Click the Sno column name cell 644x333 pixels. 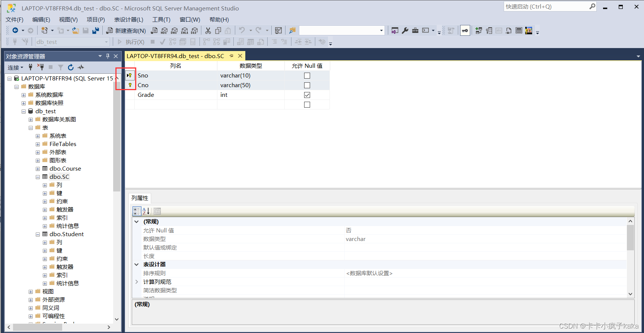click(176, 76)
